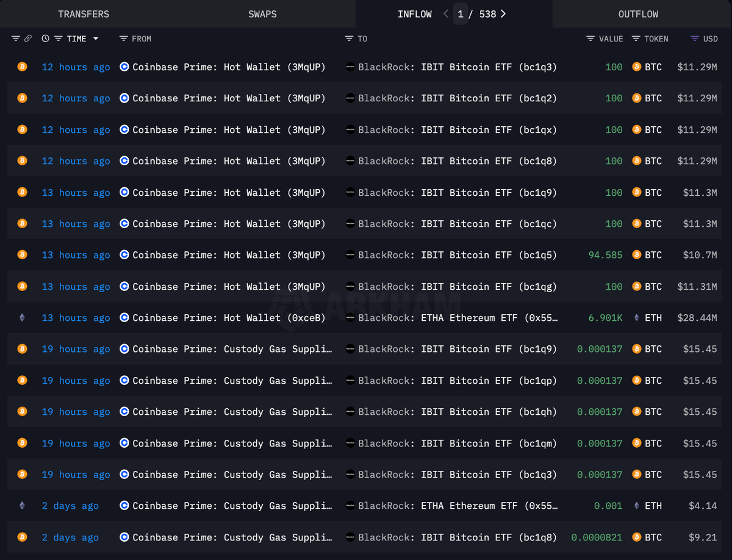
Task: Switch to the SWAPS tab
Action: pyautogui.click(x=262, y=14)
